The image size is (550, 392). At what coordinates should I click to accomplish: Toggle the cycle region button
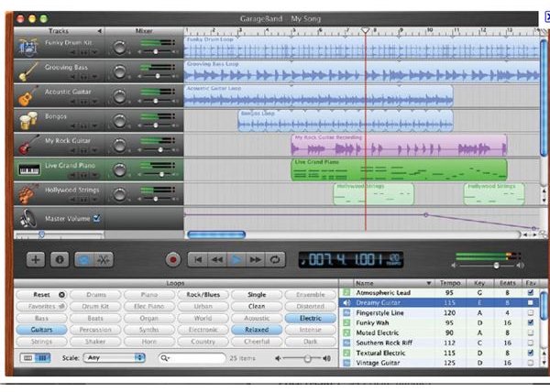click(275, 259)
